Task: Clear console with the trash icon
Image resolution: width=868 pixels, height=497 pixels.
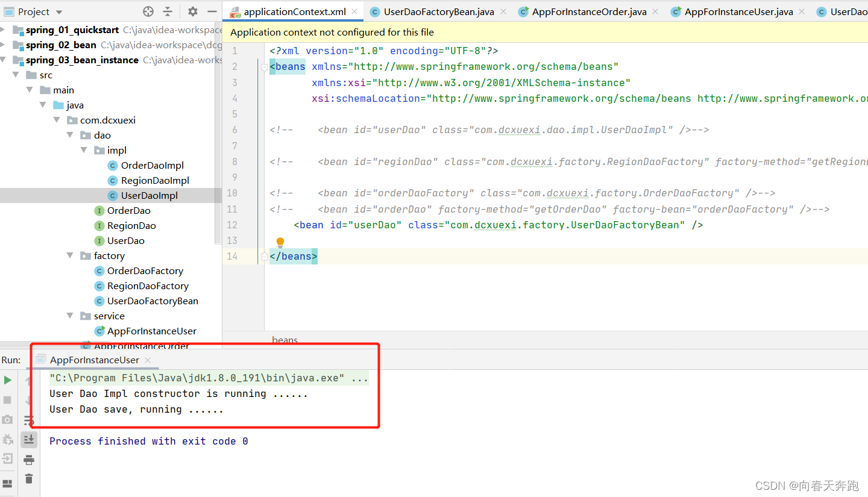Action: pos(28,479)
